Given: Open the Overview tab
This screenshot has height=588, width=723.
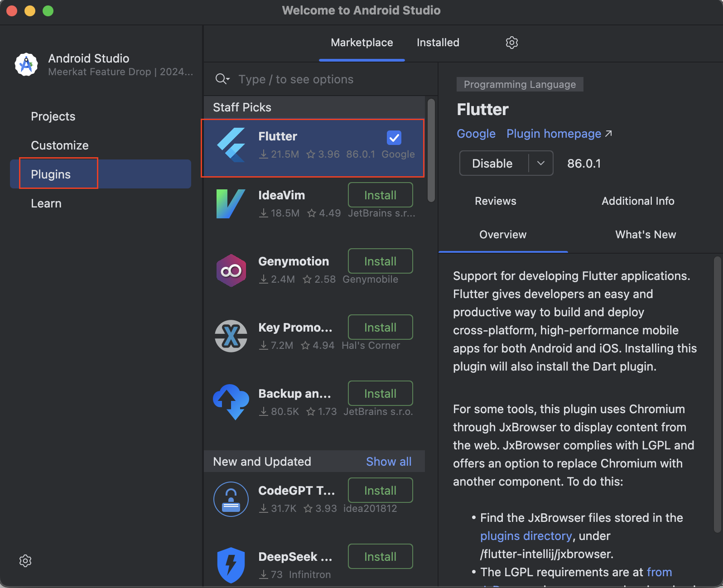Looking at the screenshot, I should (x=503, y=235).
